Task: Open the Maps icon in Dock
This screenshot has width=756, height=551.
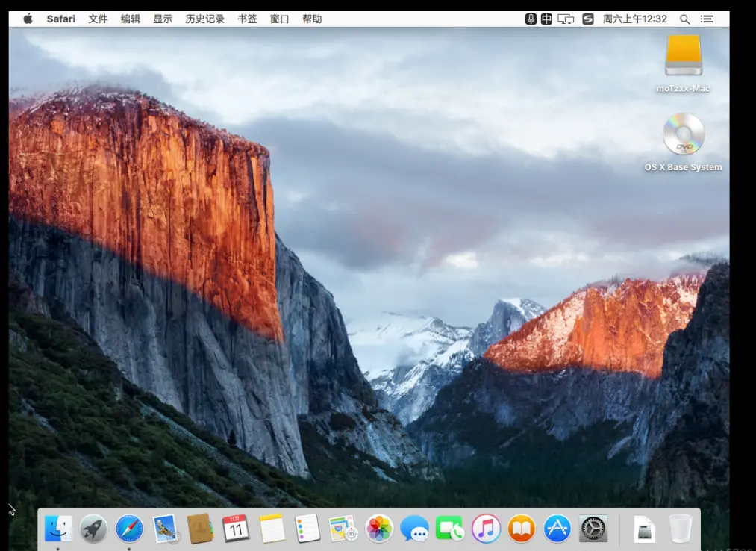Action: coord(343,529)
